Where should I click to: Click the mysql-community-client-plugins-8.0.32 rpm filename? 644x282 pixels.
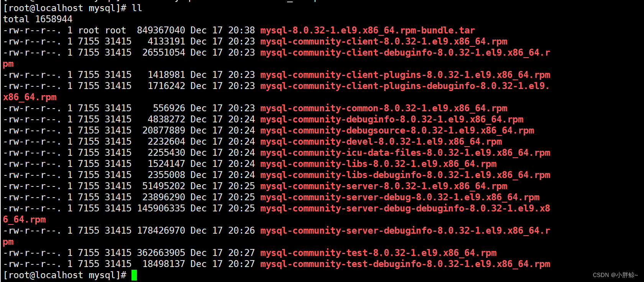pyautogui.click(x=405, y=75)
